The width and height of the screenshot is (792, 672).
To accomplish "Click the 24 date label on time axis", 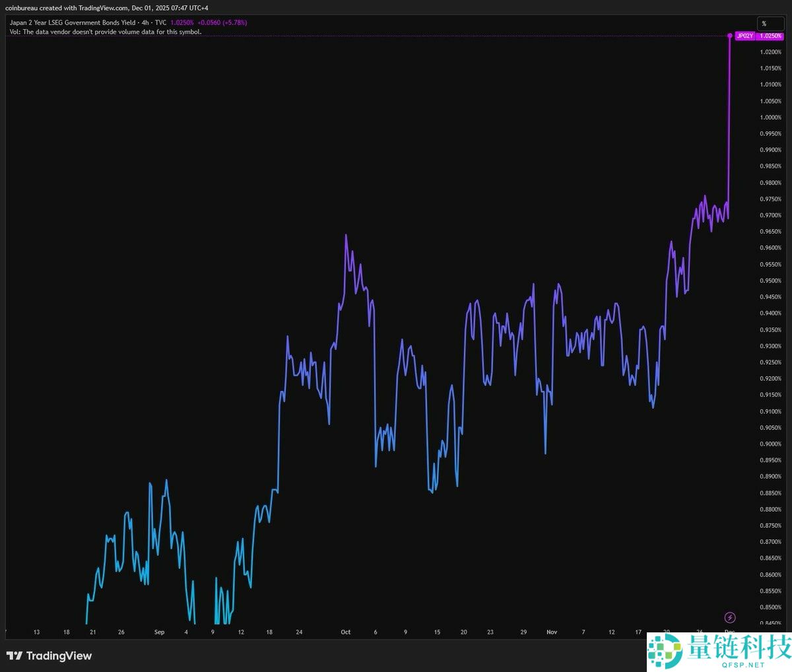I will click(x=299, y=632).
